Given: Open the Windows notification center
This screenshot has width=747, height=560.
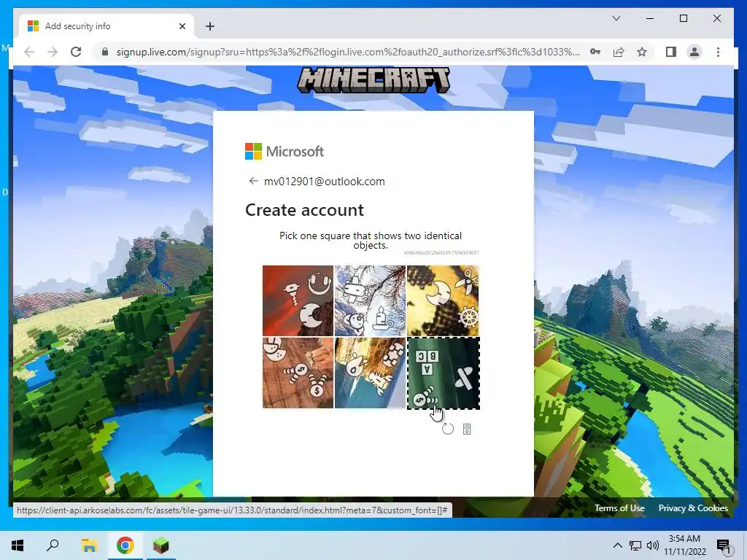Looking at the screenshot, I should point(723,546).
